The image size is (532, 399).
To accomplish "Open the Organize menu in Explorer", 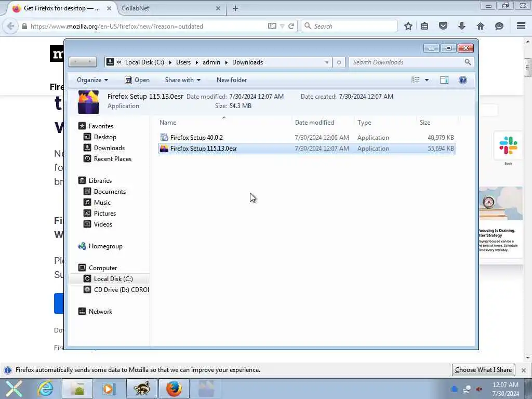I will coord(92,80).
